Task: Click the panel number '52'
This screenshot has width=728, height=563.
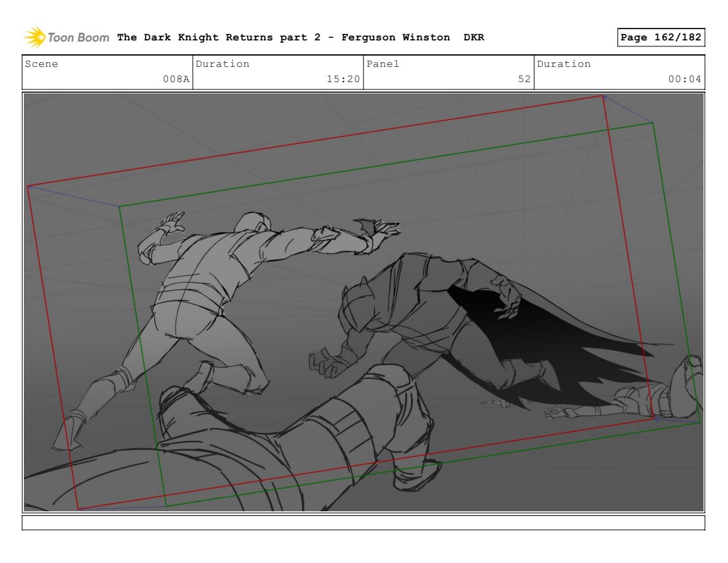Action: coord(524,79)
